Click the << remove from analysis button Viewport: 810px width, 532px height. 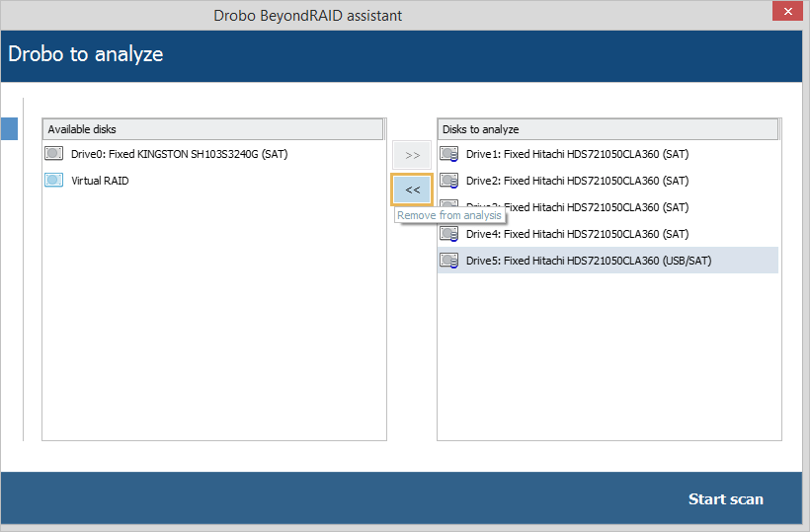click(412, 190)
